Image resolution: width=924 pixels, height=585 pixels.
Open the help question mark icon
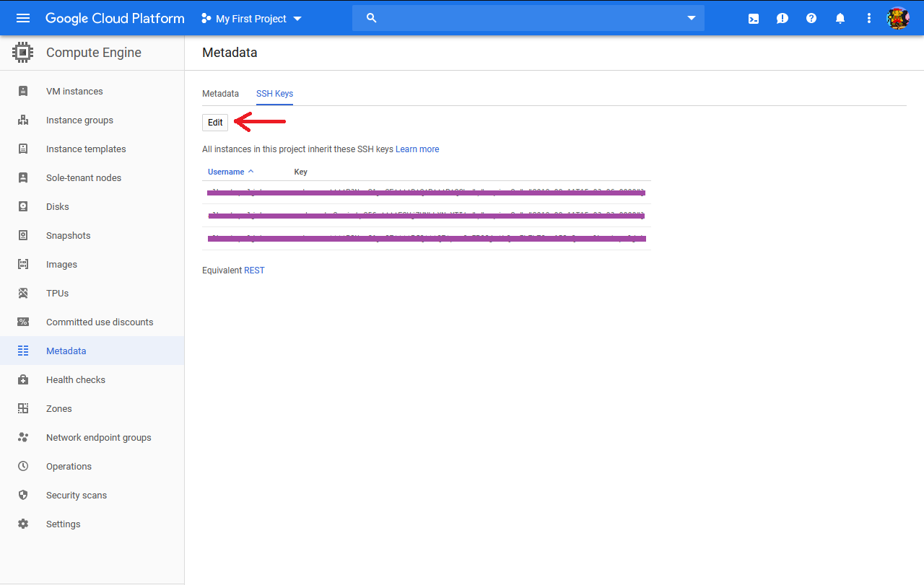(x=811, y=19)
